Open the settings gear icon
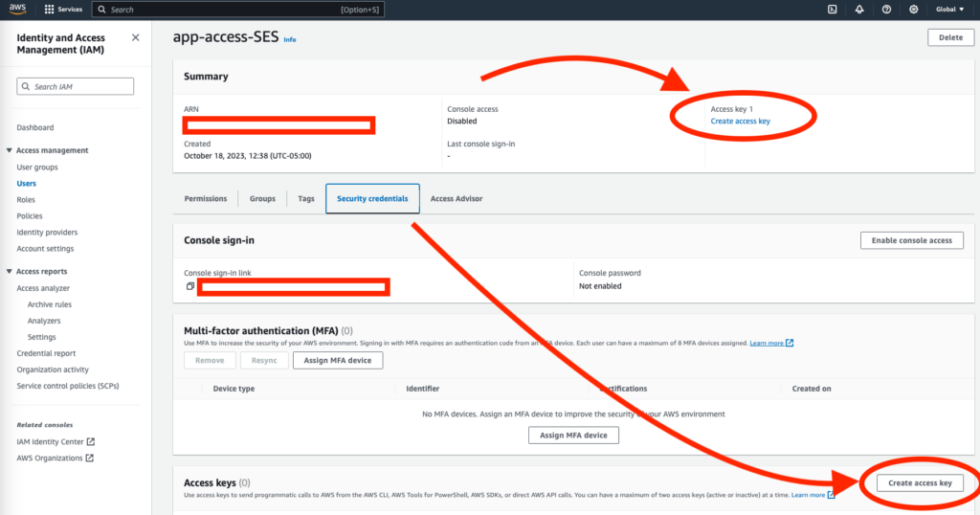980x515 pixels. (x=913, y=10)
